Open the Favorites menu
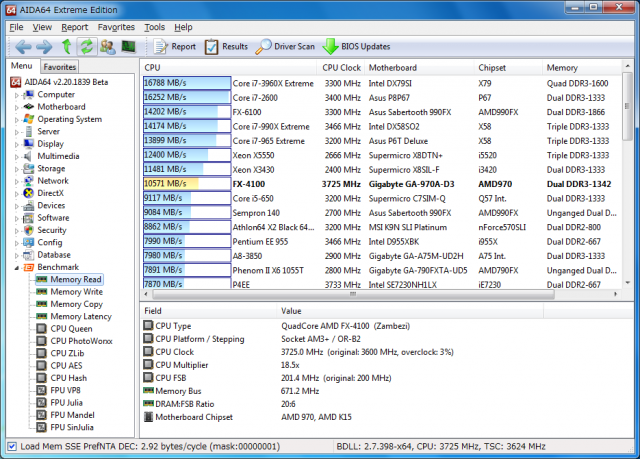The image size is (640, 459). (x=116, y=27)
